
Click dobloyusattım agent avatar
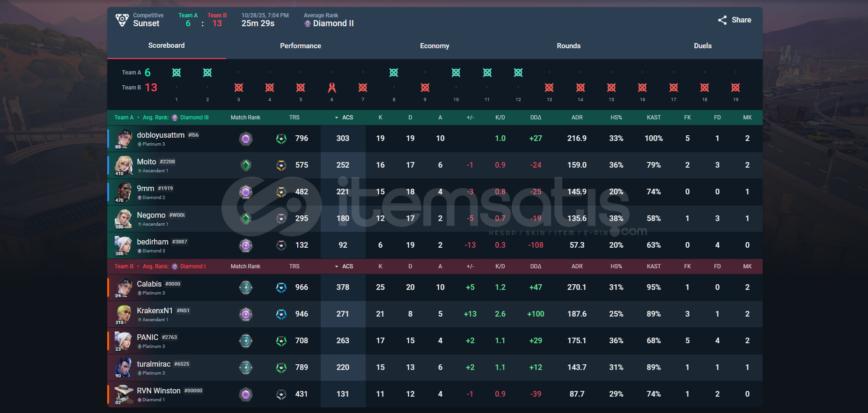(124, 139)
